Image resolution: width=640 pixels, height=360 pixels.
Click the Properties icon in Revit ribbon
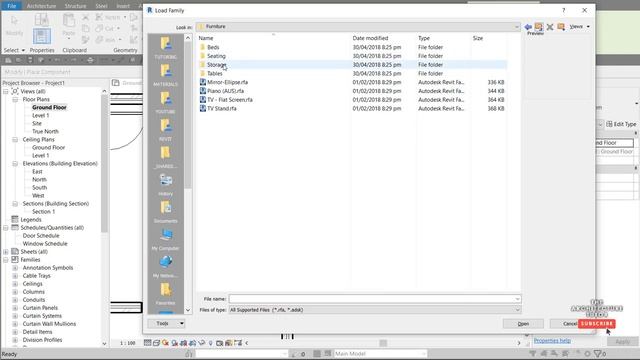42,36
